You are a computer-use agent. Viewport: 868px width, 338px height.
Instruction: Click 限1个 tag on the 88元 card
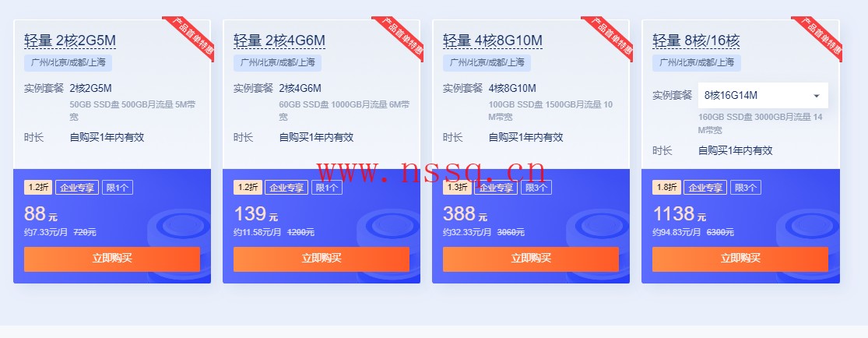pos(118,187)
